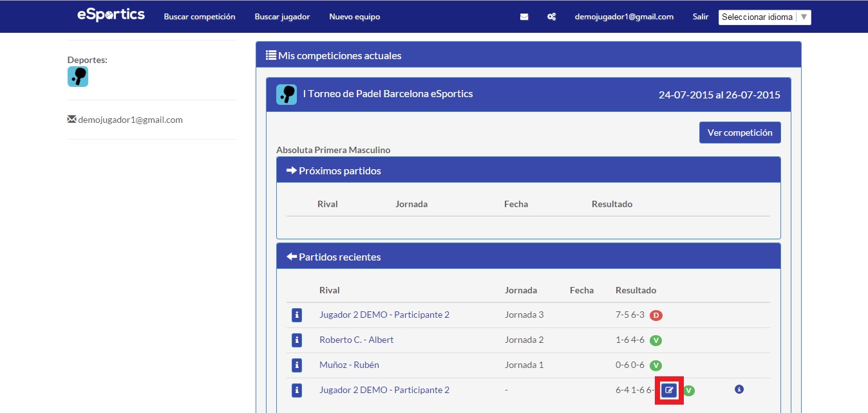Click the Próximos partidos panel header
The image size is (868, 413).
click(529, 170)
